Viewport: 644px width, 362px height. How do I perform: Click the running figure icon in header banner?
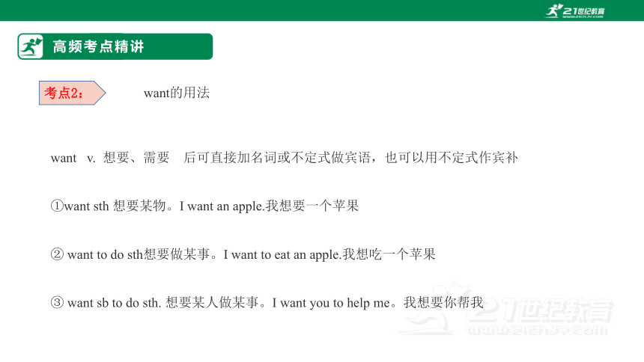31,46
